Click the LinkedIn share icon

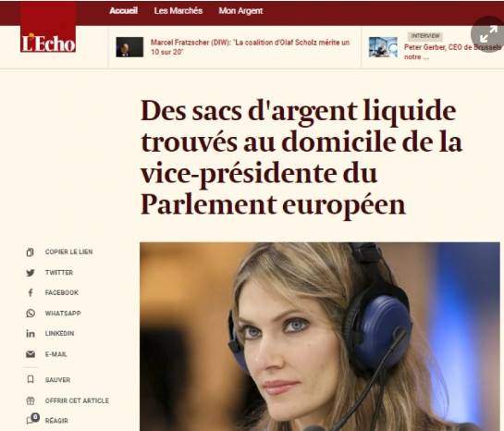pos(31,334)
